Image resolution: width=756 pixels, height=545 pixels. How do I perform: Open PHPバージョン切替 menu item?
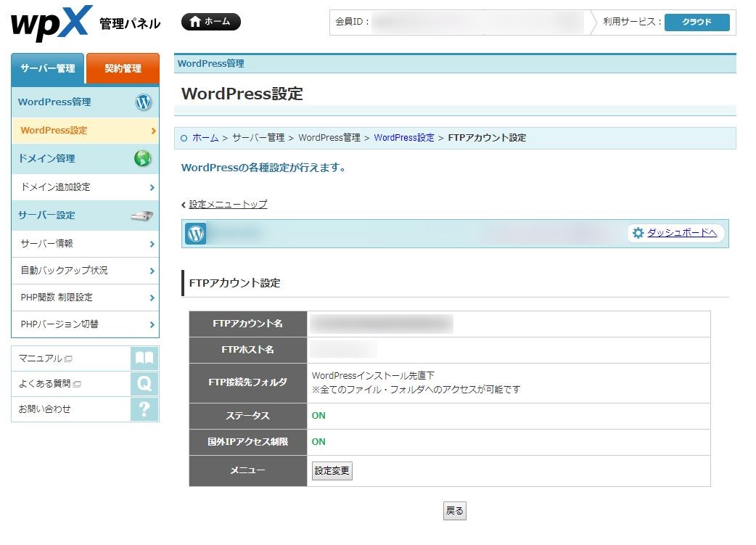coord(86,324)
